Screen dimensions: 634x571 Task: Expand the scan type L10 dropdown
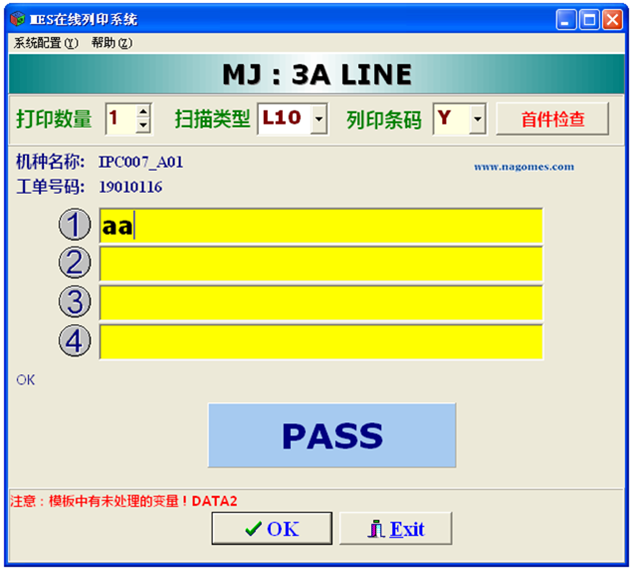point(318,120)
